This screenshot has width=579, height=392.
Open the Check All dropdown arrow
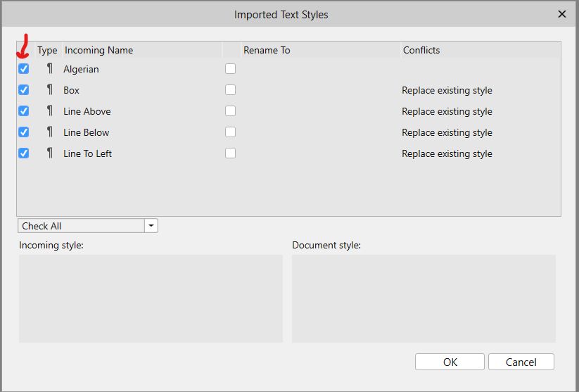151,226
